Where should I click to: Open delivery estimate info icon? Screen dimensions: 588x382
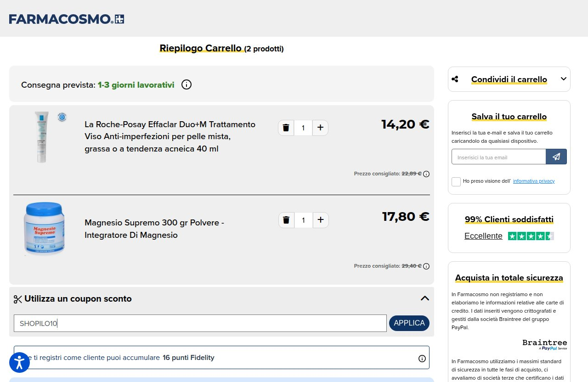tap(186, 84)
